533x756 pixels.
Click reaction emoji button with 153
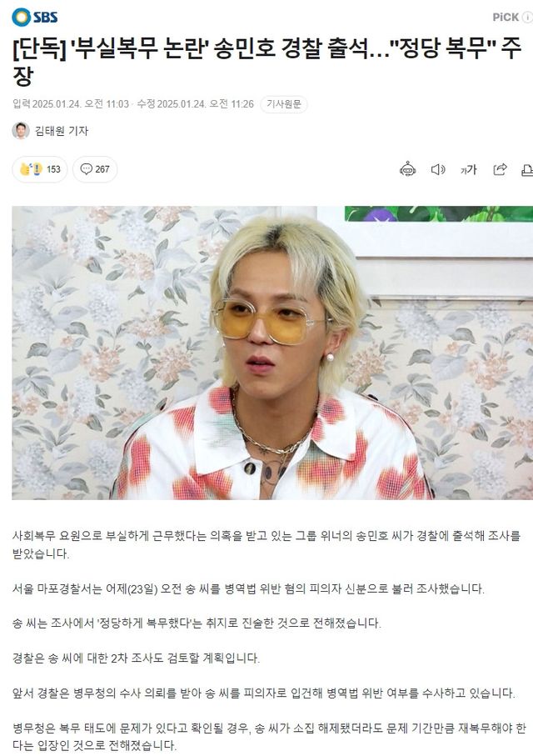[x=40, y=169]
